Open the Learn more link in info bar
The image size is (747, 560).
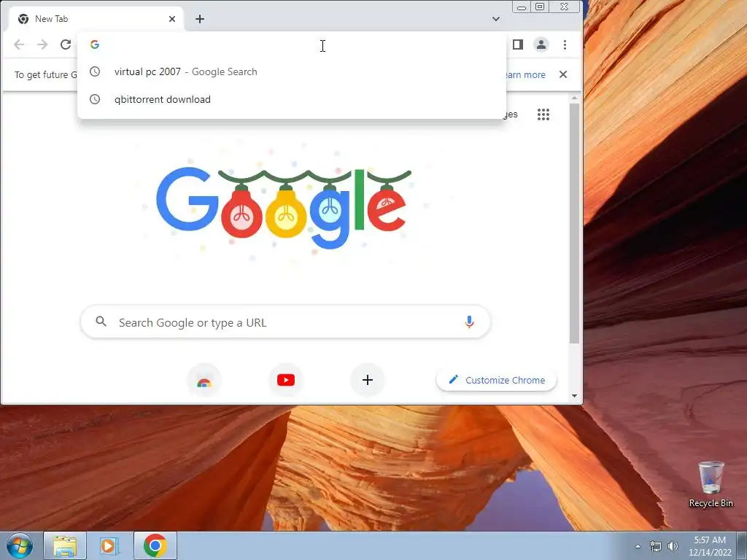click(524, 75)
